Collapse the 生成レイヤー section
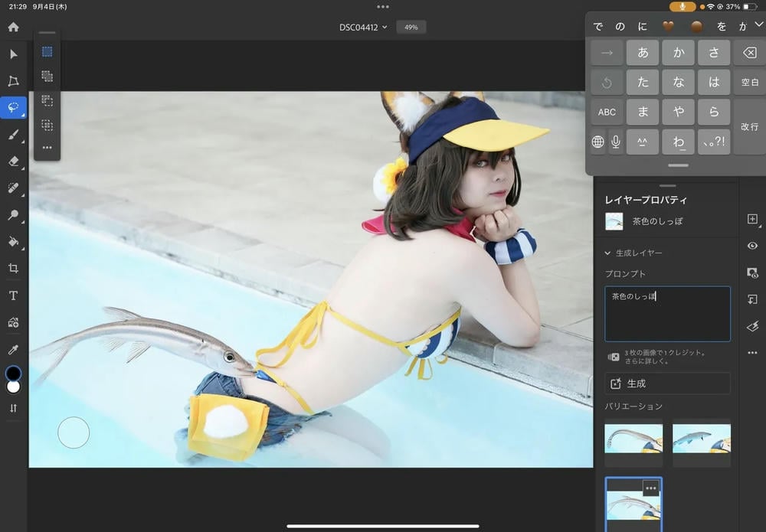 [x=609, y=253]
